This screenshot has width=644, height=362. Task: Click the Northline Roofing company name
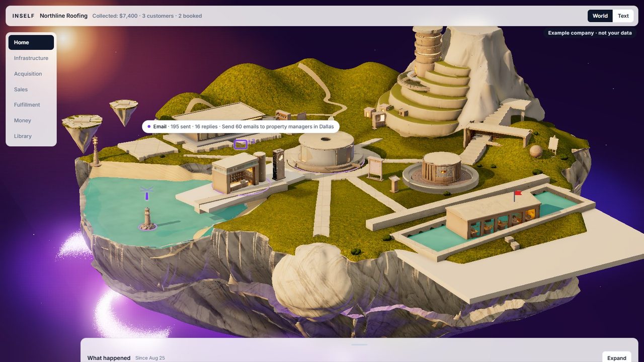click(x=63, y=16)
